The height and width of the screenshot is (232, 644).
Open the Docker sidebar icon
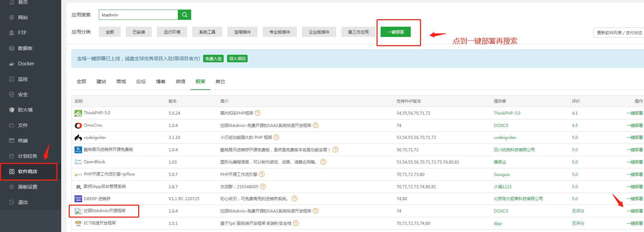(x=12, y=64)
